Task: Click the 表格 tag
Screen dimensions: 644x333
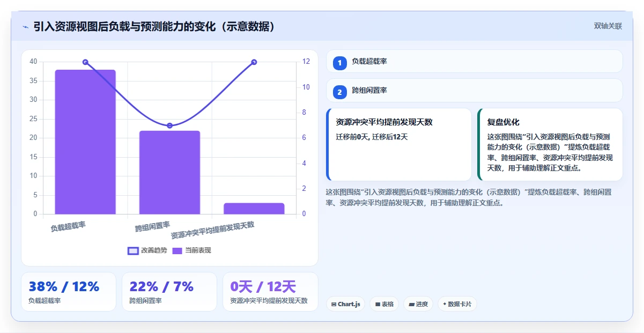Action: pyautogui.click(x=384, y=304)
